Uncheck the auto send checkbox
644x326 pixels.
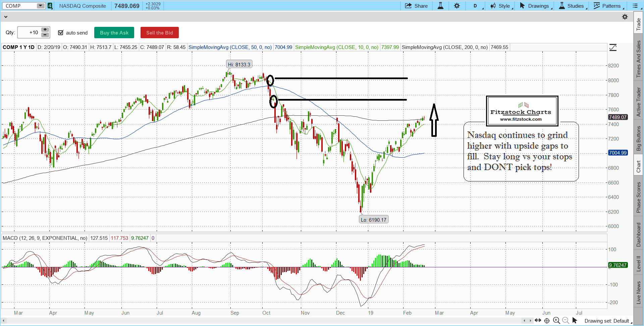(61, 33)
